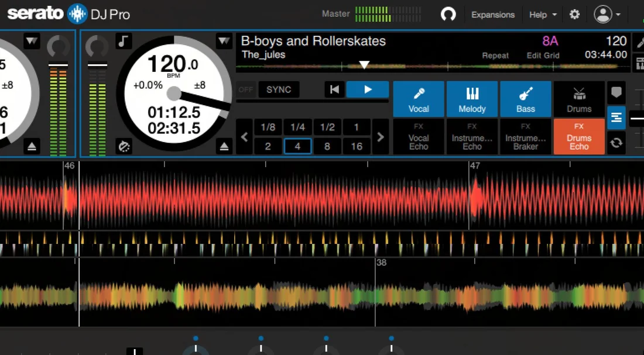Eject track from the 120.0 BPM deck
The width and height of the screenshot is (644, 355).
(x=224, y=146)
